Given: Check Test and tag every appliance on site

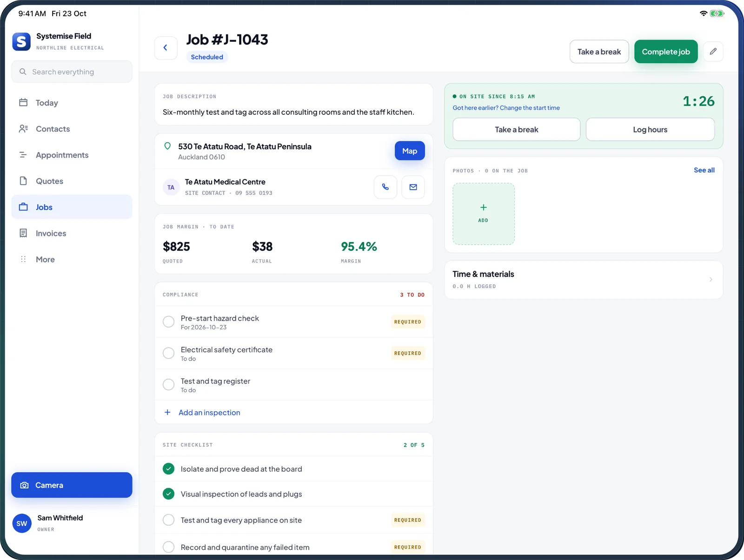Looking at the screenshot, I should click(x=168, y=520).
